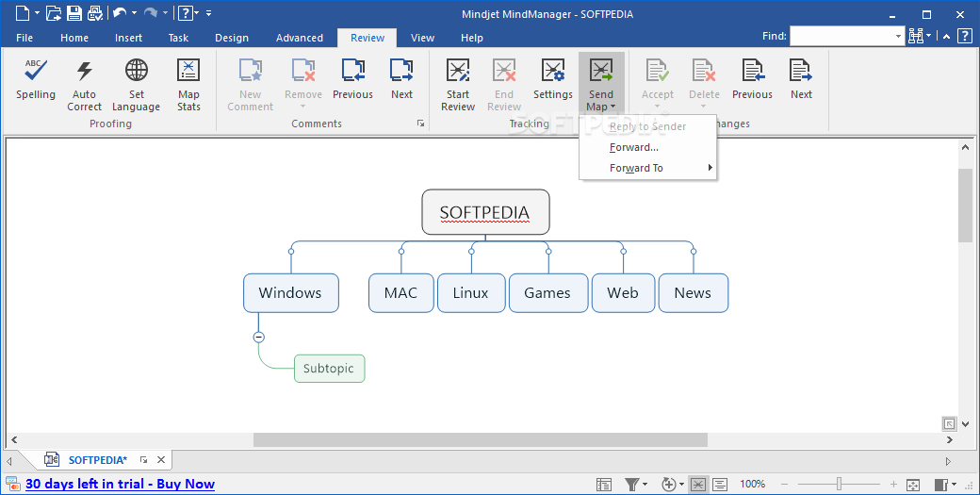The image size is (980, 495).
Task: Switch to the Home tab
Action: click(x=74, y=38)
